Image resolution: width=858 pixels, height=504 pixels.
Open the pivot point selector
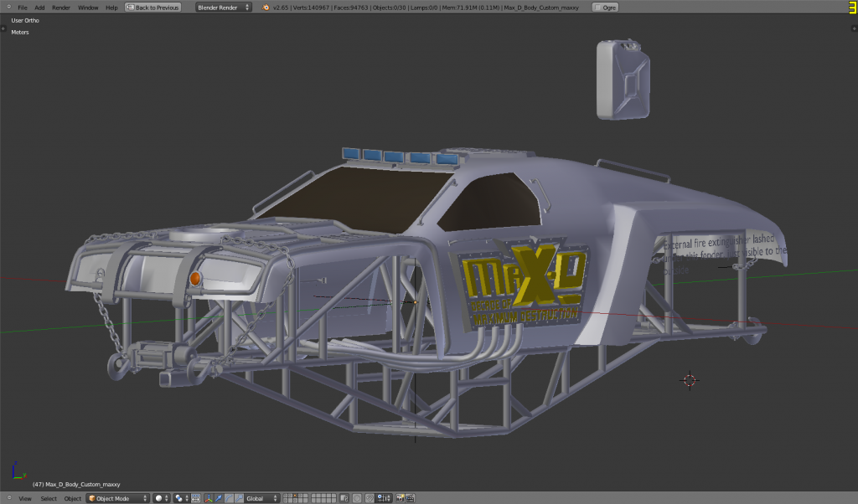[182, 498]
